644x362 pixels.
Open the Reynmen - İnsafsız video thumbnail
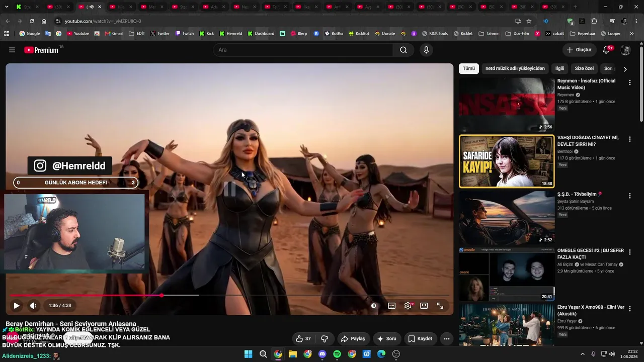point(507,105)
